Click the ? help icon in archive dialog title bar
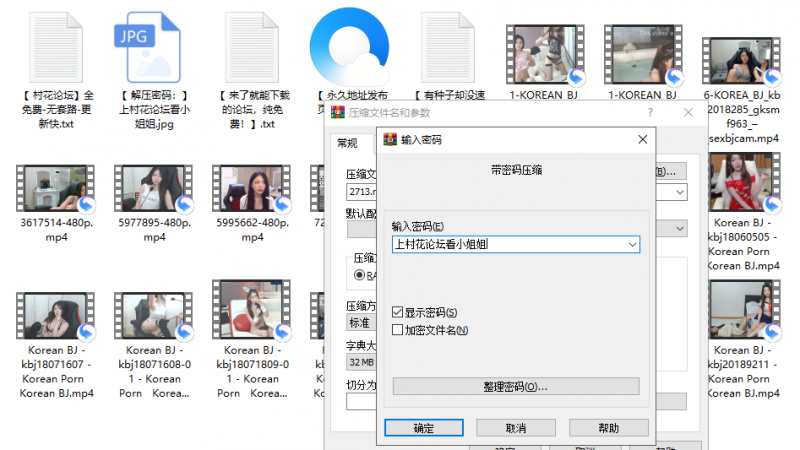 pos(651,113)
